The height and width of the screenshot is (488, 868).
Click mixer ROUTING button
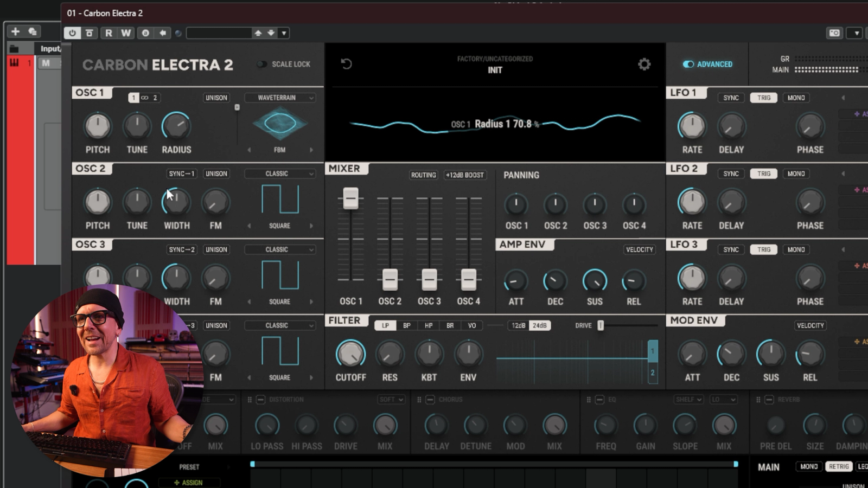pyautogui.click(x=423, y=175)
